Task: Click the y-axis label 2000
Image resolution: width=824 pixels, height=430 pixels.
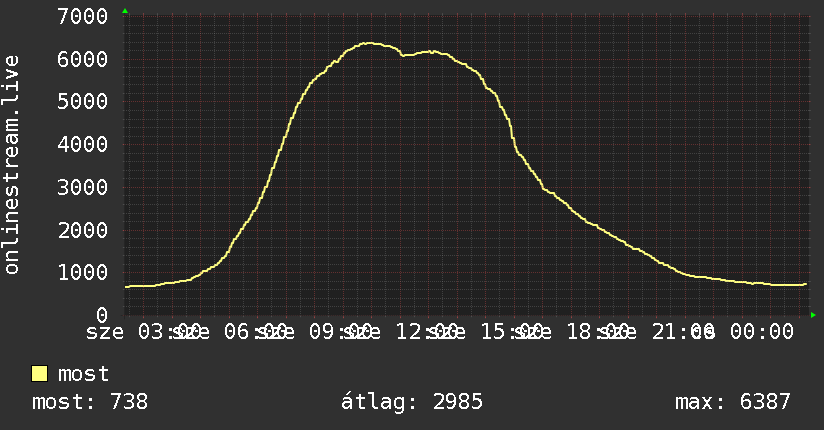Action: [83, 230]
